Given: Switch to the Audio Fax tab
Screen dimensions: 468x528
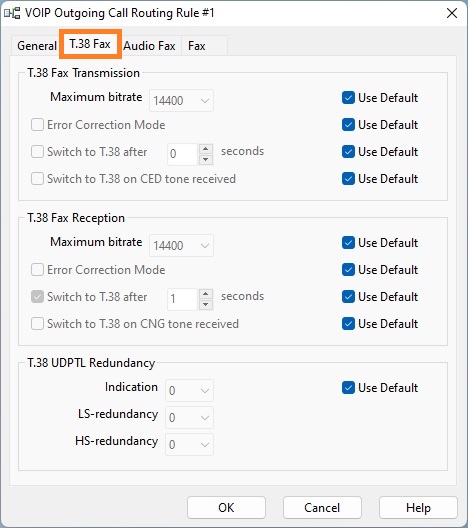Looking at the screenshot, I should coord(149,46).
